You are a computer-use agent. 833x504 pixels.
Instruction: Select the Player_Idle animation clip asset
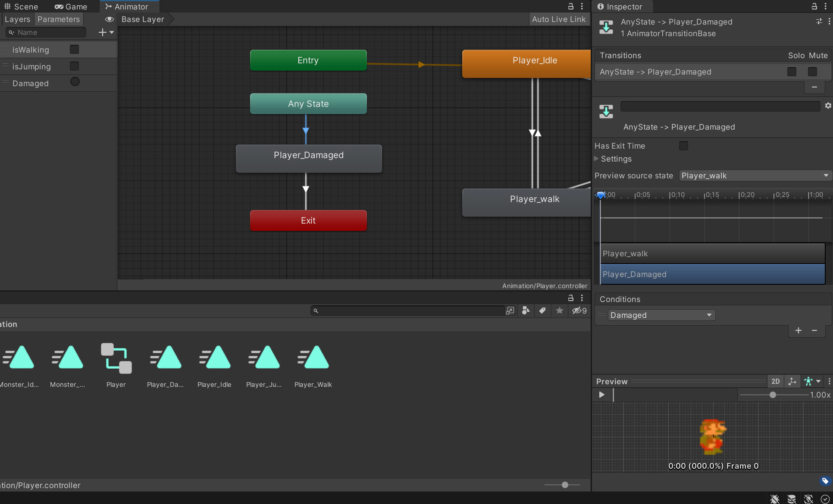[214, 365]
